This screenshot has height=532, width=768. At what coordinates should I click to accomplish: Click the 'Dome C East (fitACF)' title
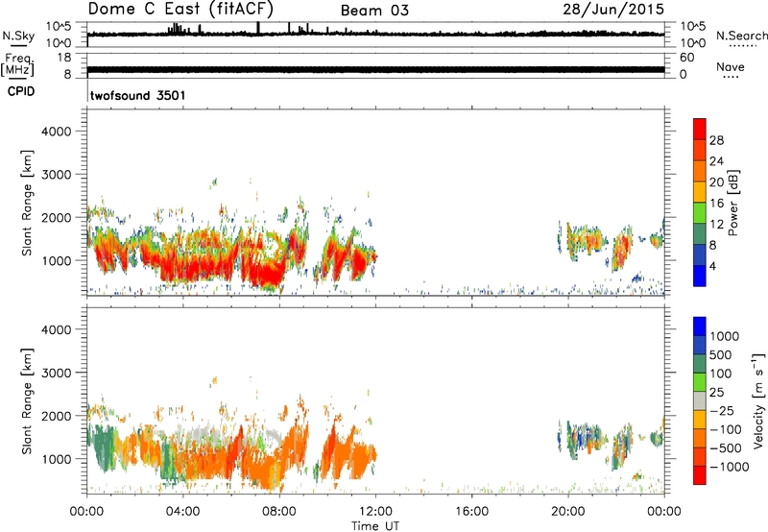[180, 9]
